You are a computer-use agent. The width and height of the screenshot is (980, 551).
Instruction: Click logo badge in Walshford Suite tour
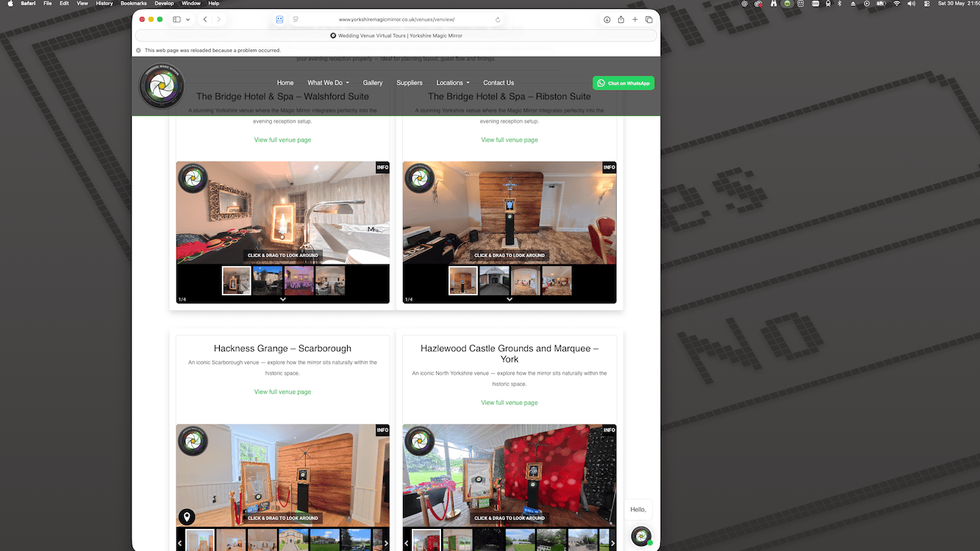pyautogui.click(x=193, y=179)
